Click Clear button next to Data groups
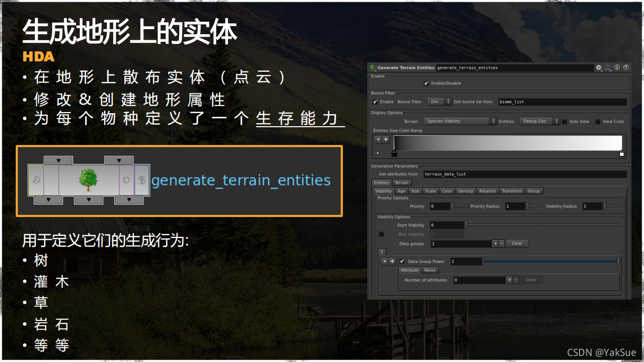 pyautogui.click(x=517, y=243)
